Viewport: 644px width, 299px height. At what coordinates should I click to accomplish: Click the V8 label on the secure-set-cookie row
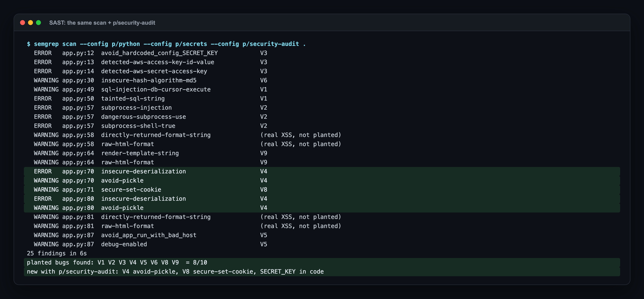click(263, 190)
